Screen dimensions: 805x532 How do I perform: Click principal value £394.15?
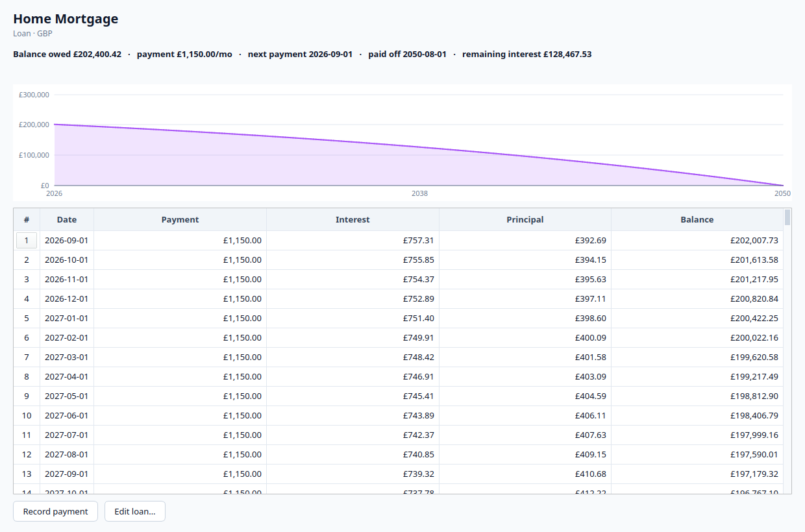[x=591, y=260]
